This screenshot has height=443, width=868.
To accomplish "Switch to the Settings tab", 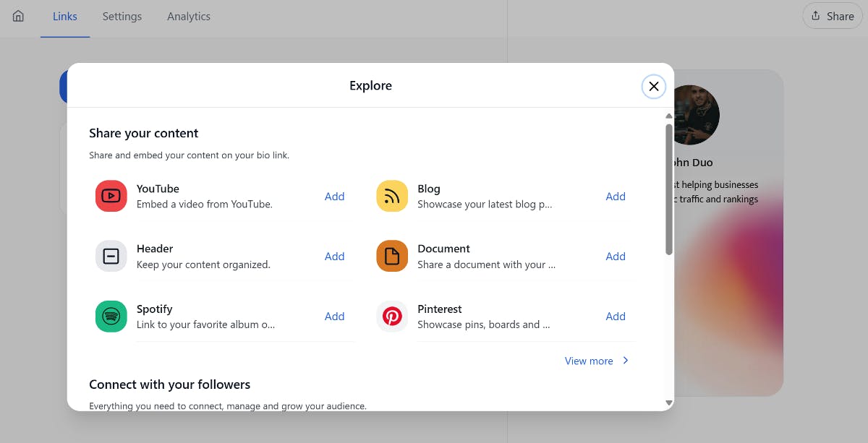I will click(122, 16).
